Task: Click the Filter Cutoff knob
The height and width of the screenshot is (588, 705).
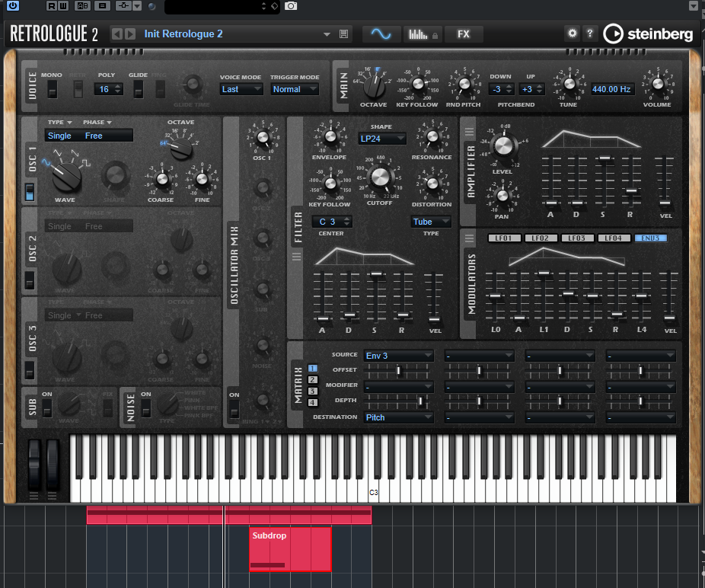Action: click(380, 177)
